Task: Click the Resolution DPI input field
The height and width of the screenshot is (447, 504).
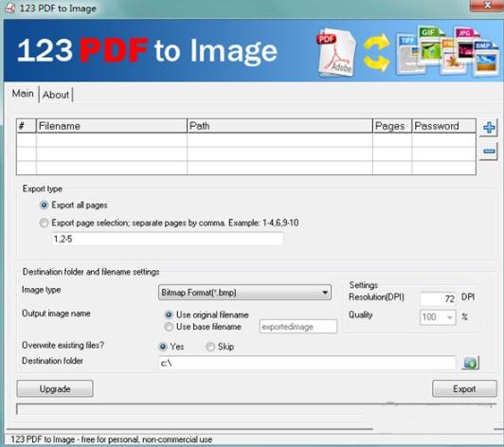Action: tap(438, 299)
